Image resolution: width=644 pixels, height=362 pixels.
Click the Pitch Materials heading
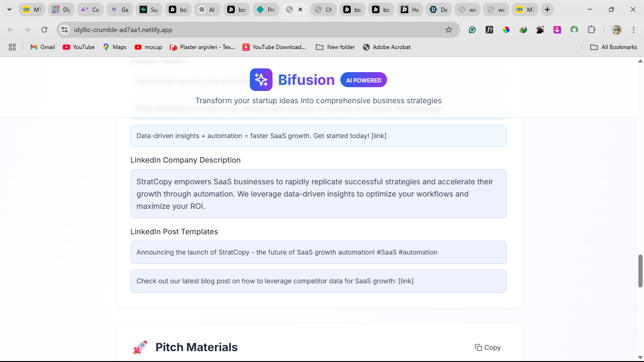pos(197,347)
